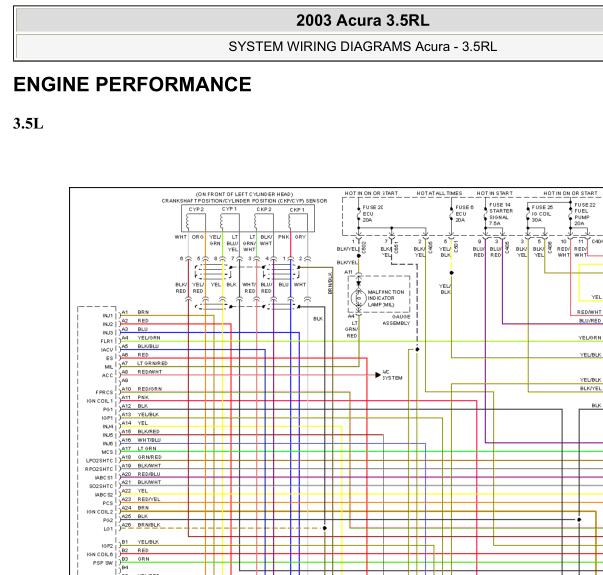This screenshot has width=603, height=575.
Task: Click the 'A17 LT GRN' pin row
Action: pos(139,448)
